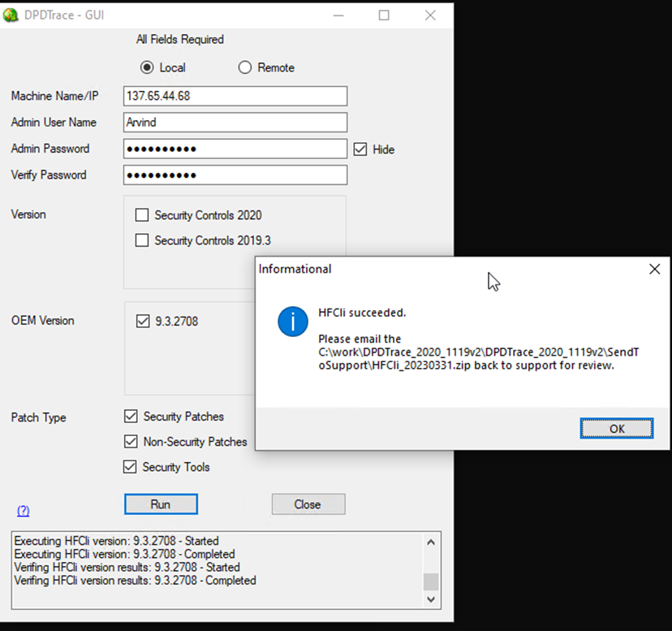Image resolution: width=672 pixels, height=631 pixels.
Task: Click the Close button in DPDTrace
Action: [308, 504]
